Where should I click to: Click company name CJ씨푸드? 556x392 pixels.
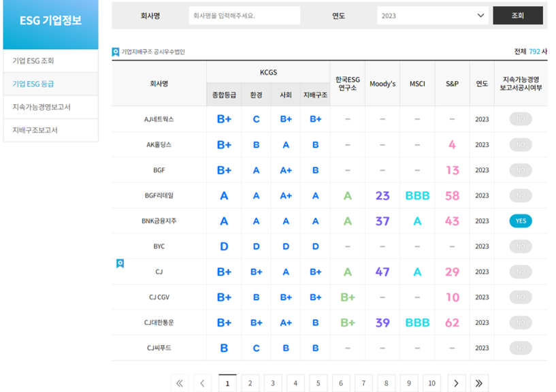(x=159, y=348)
